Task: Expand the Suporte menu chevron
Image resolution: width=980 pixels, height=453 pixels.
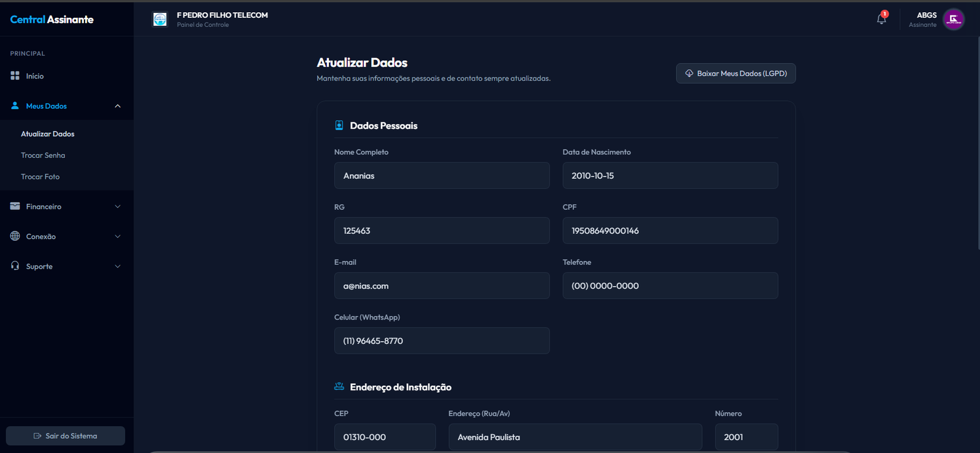Action: point(118,266)
